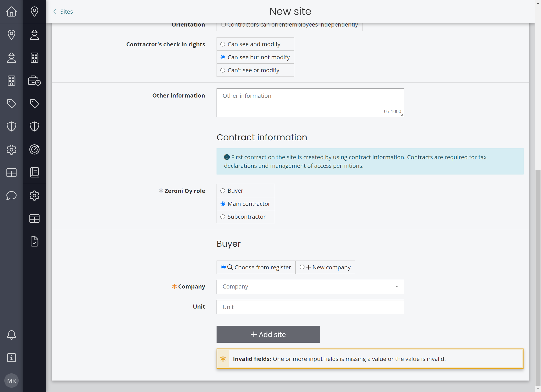Open the Home icon in the sidebar
This screenshot has height=392, width=541.
(11, 11)
